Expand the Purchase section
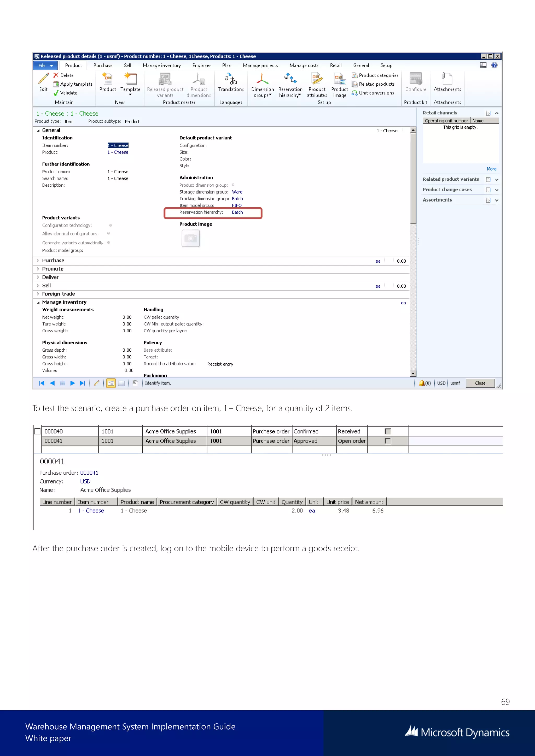The width and height of the screenshot is (535, 756). click(38, 261)
